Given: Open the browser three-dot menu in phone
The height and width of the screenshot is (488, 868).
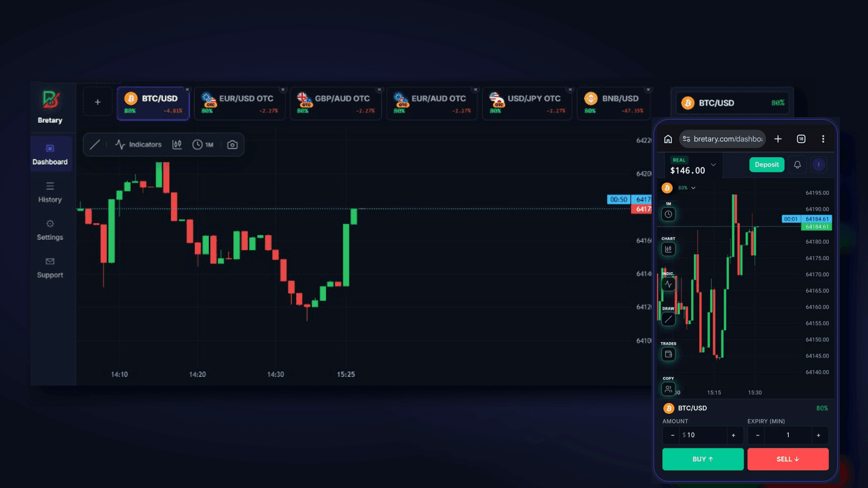Looking at the screenshot, I should coord(823,139).
